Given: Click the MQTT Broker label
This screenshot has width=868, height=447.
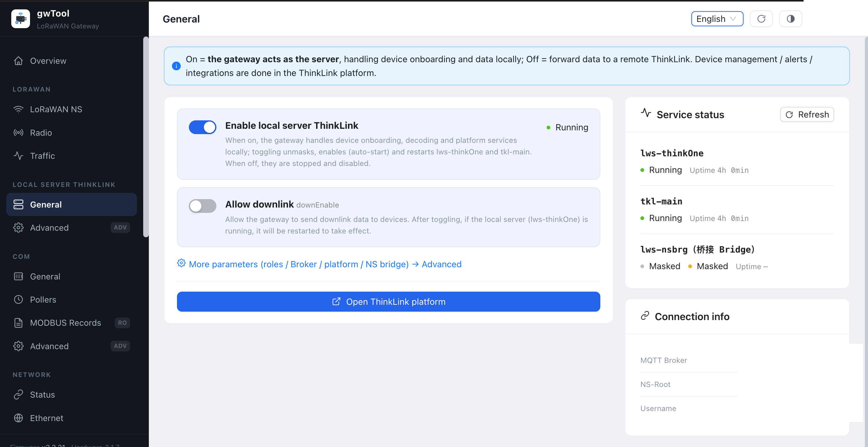Looking at the screenshot, I should pos(664,360).
